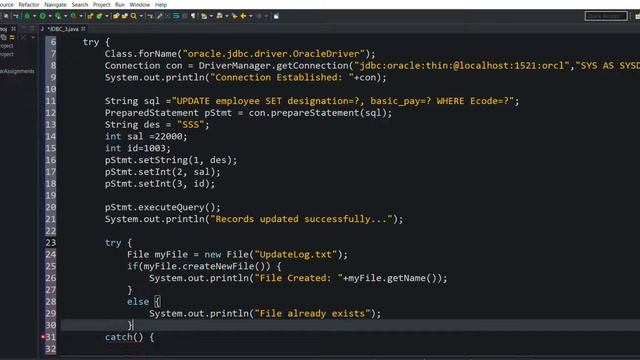The image size is (640, 360).
Task: Open the Window menu
Action: (x=140, y=4)
